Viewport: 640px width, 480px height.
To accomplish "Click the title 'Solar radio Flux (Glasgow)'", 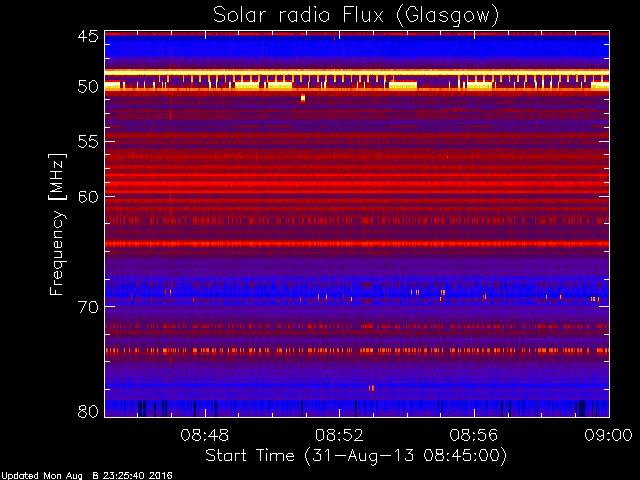I will pyautogui.click(x=356, y=16).
